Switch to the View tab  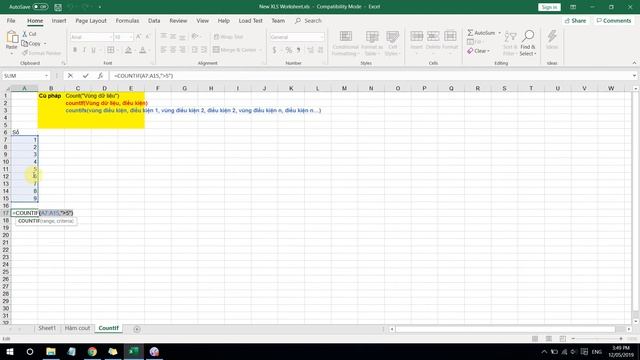[202, 20]
